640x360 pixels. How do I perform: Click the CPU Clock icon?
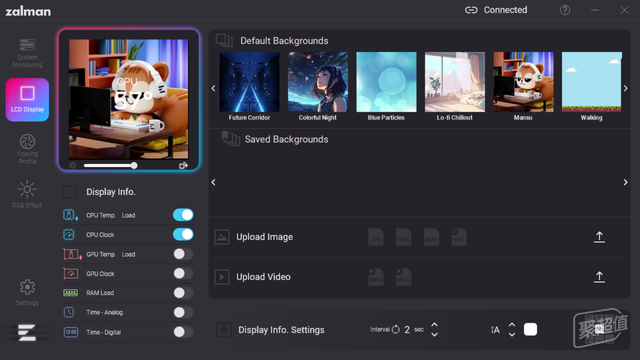69,235
